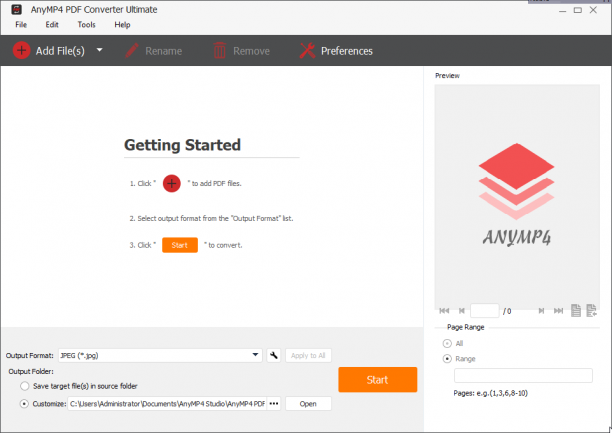Click the 'Output Format:' label
The width and height of the screenshot is (612, 433).
point(30,356)
